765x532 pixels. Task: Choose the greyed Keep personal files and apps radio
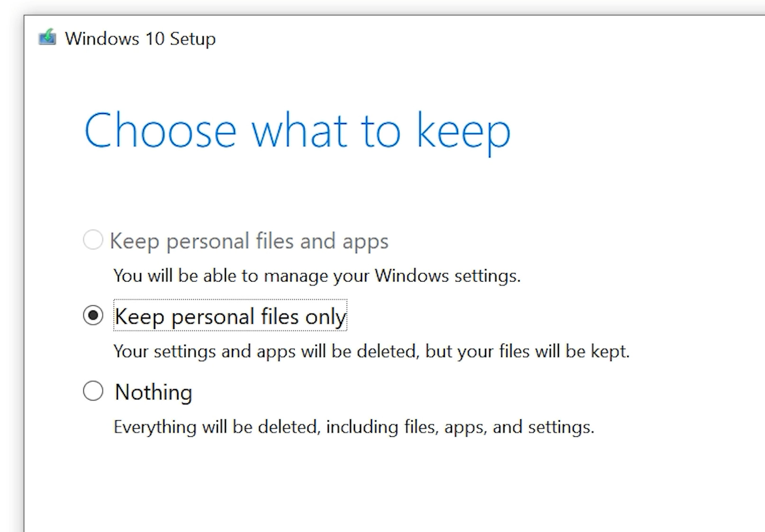[93, 239]
